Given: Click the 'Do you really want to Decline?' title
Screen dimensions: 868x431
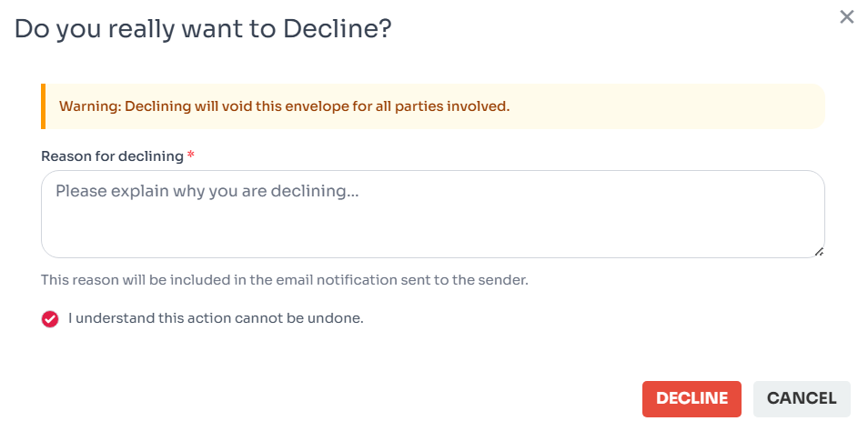Looking at the screenshot, I should (x=203, y=28).
